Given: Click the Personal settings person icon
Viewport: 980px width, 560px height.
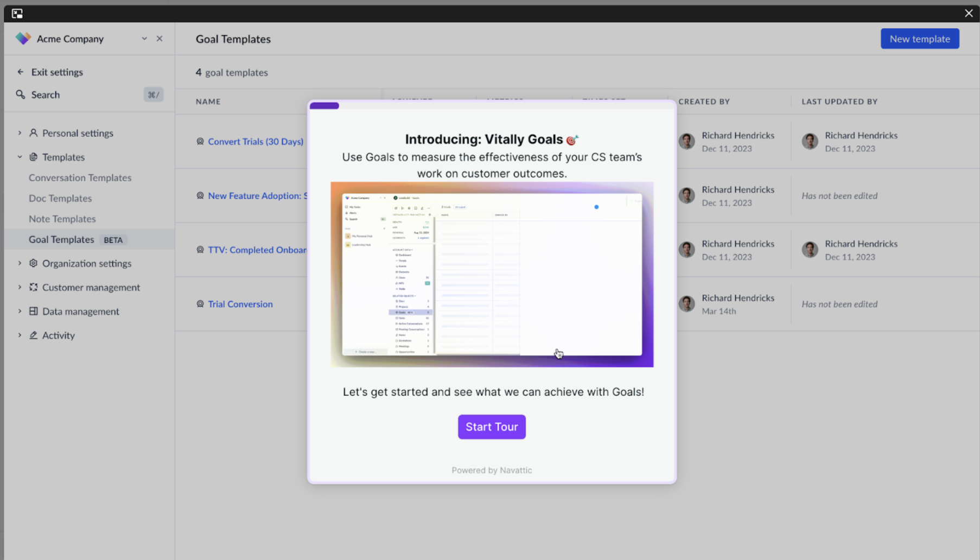Looking at the screenshot, I should [33, 133].
